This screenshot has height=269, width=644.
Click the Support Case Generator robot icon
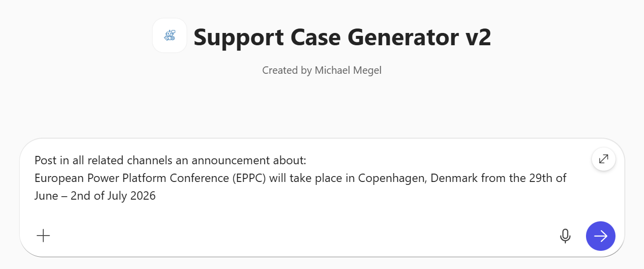(x=170, y=35)
